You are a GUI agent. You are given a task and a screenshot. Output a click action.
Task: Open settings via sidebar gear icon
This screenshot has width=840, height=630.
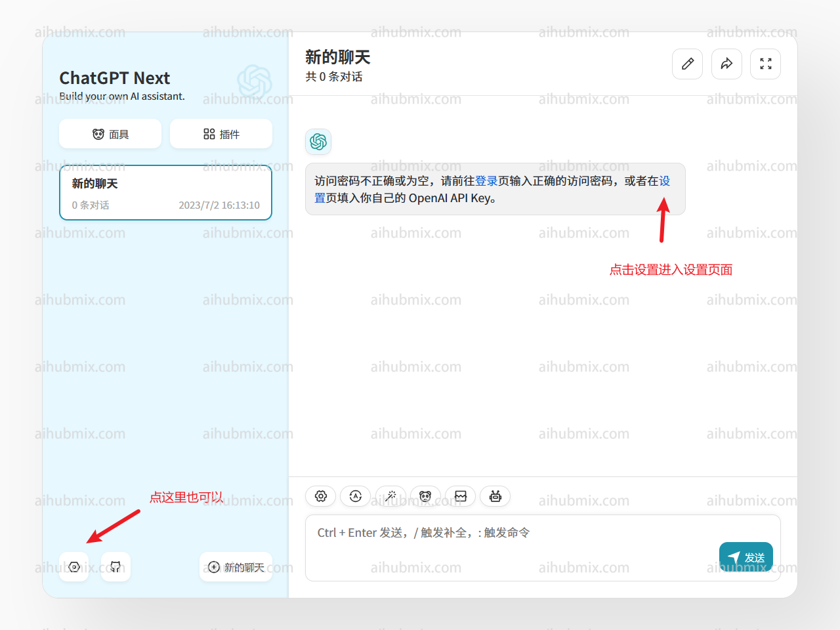74,567
